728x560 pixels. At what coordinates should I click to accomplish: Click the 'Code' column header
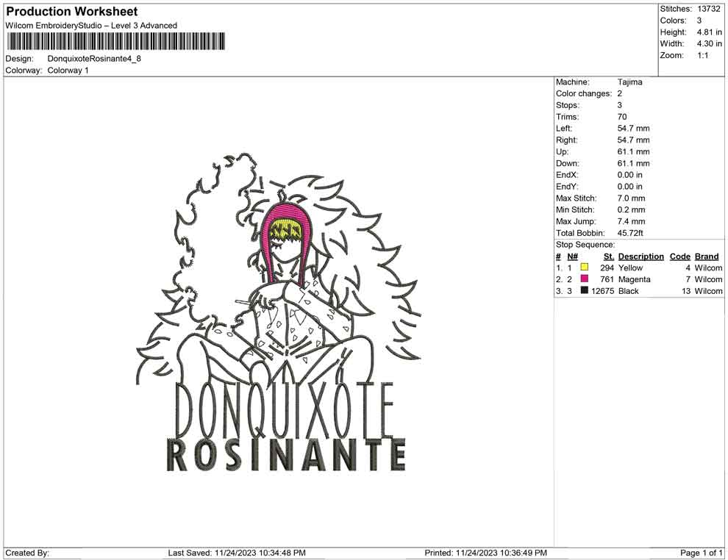click(x=679, y=256)
